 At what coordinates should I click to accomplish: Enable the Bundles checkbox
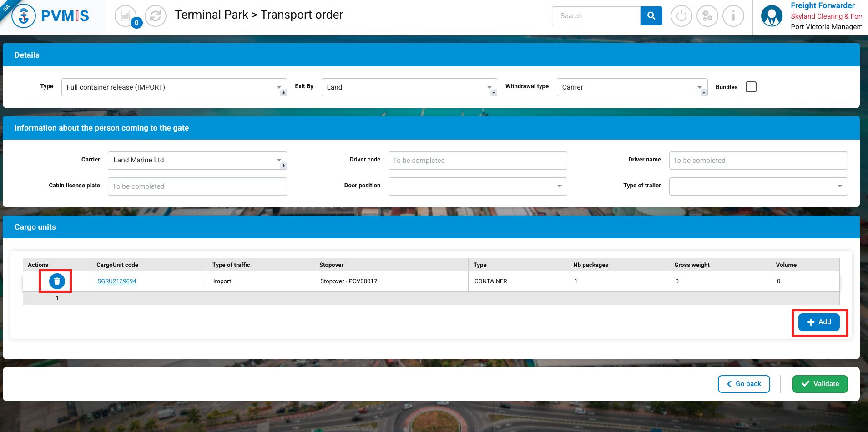751,87
